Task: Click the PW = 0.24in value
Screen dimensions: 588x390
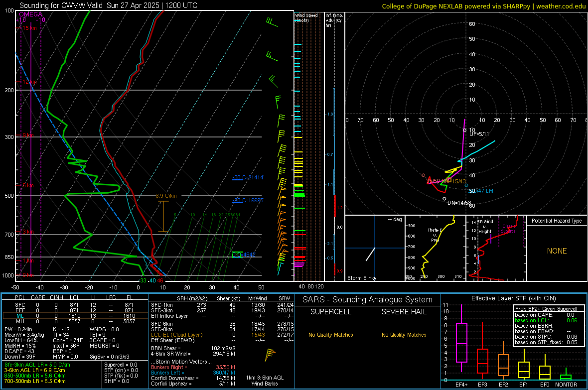Action: pos(18,329)
